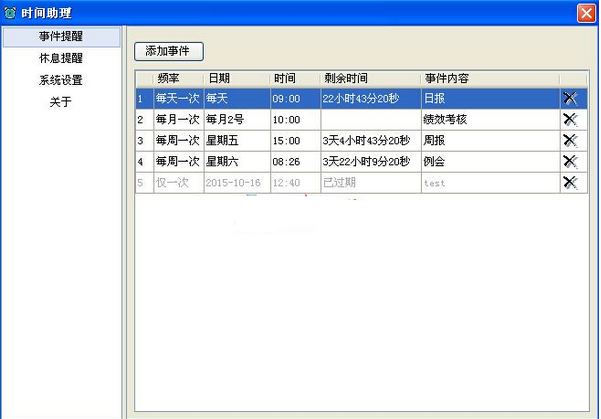Show the 关于 page

(x=61, y=102)
